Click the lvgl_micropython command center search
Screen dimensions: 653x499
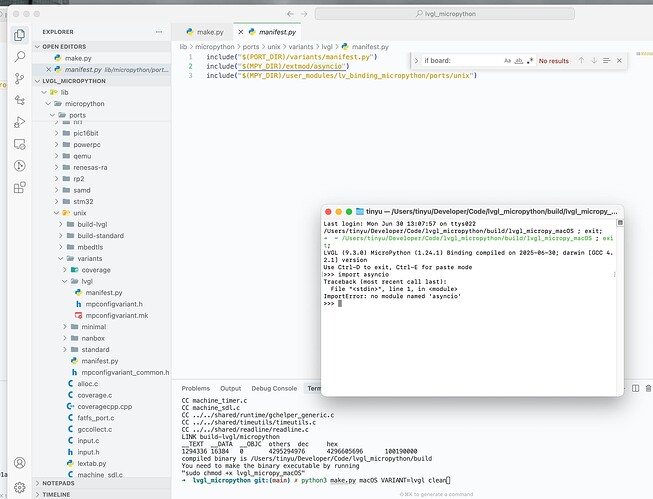[x=445, y=14]
